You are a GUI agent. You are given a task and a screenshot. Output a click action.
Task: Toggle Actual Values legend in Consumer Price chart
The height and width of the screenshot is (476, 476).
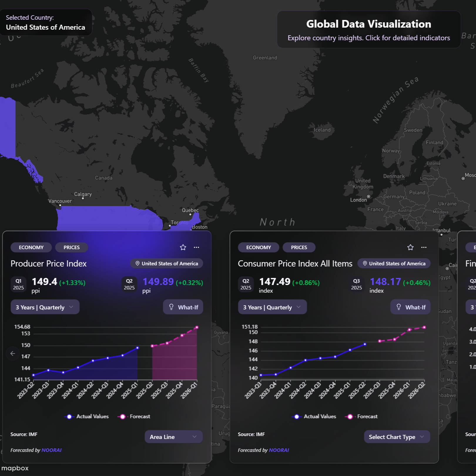(x=314, y=416)
